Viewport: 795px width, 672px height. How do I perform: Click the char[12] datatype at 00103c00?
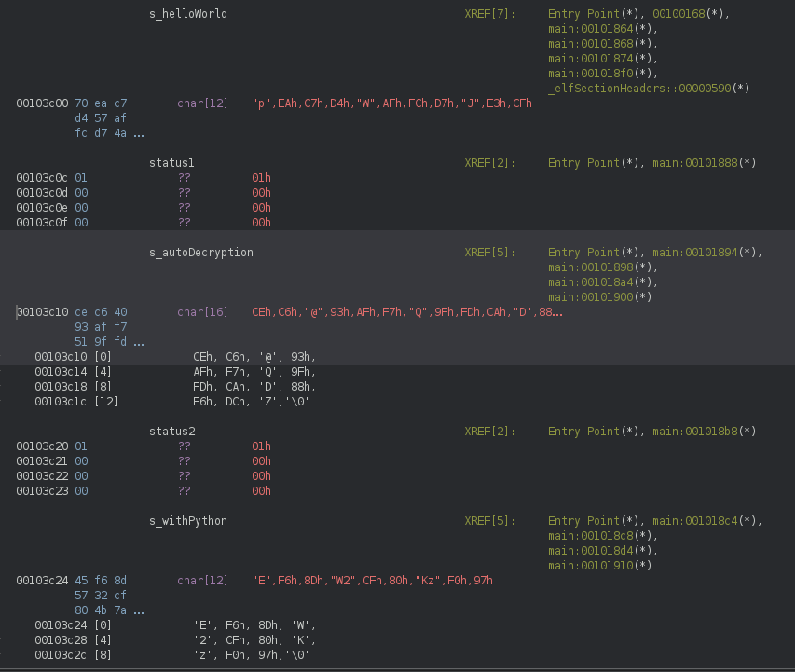pyautogui.click(x=202, y=103)
